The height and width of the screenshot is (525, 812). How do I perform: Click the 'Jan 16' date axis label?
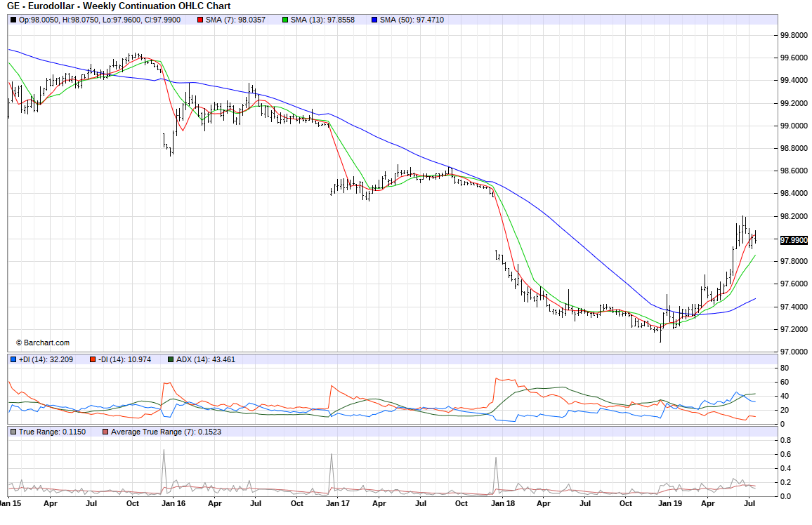click(173, 503)
